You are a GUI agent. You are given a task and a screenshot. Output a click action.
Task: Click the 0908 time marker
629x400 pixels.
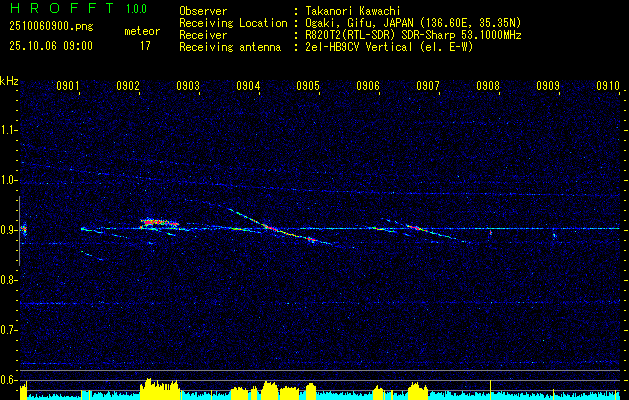[x=488, y=85]
